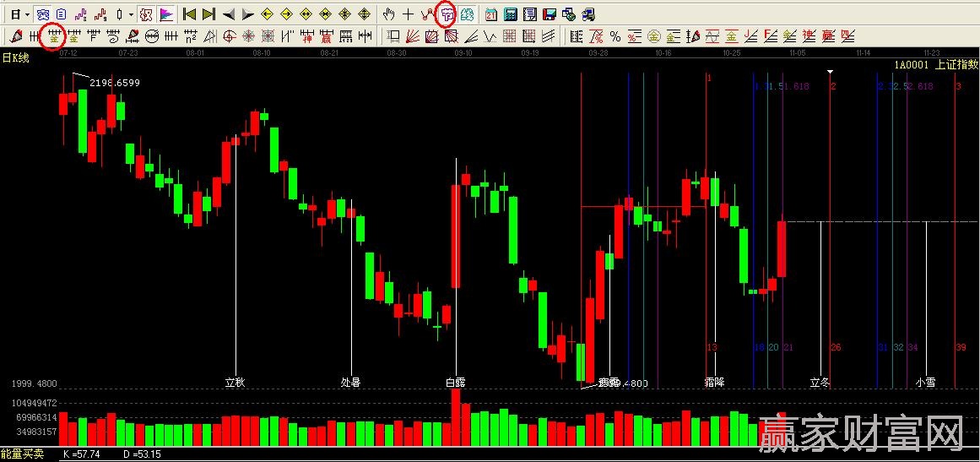Click the floppy disk save icon

(x=549, y=14)
